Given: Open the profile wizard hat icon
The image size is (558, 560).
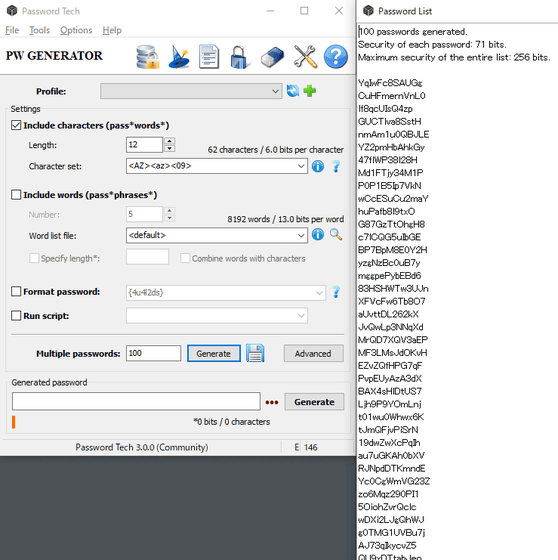Looking at the screenshot, I should click(179, 57).
